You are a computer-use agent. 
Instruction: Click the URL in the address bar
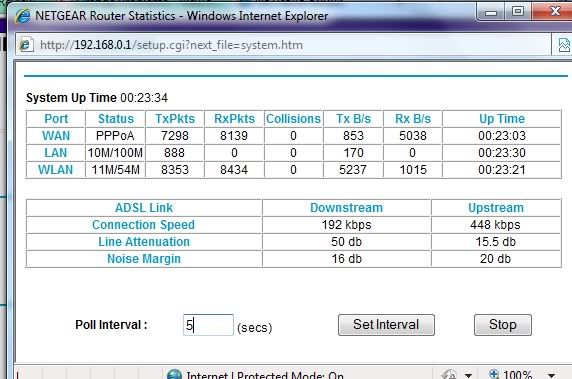171,45
